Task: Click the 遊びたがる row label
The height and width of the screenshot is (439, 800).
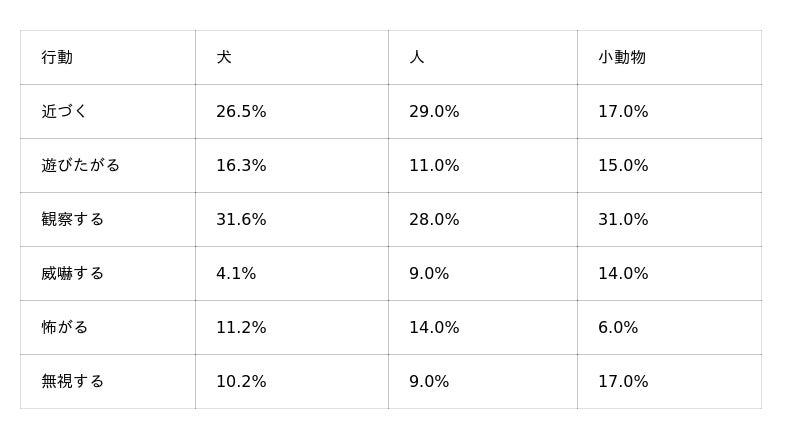Action: click(x=81, y=166)
